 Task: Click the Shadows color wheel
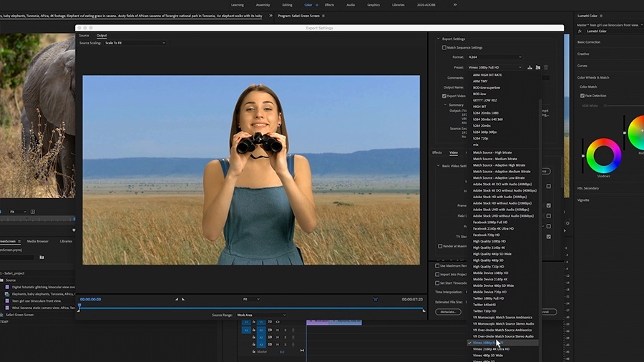(604, 155)
